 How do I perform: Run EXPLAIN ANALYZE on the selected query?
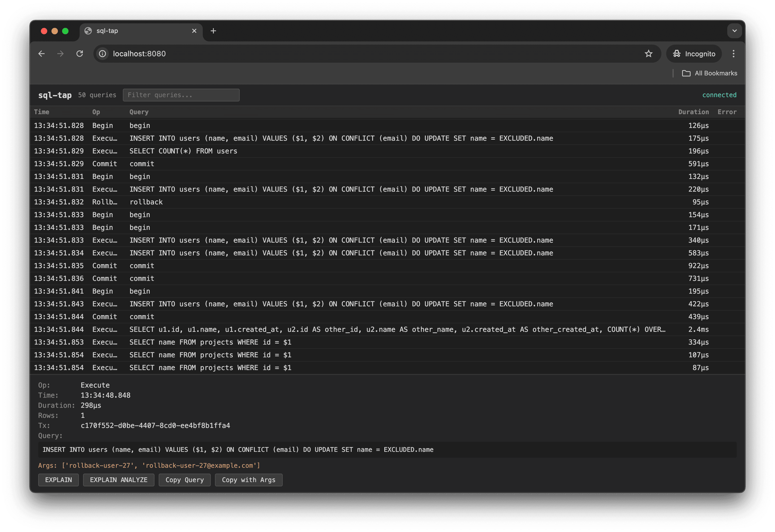[119, 480]
